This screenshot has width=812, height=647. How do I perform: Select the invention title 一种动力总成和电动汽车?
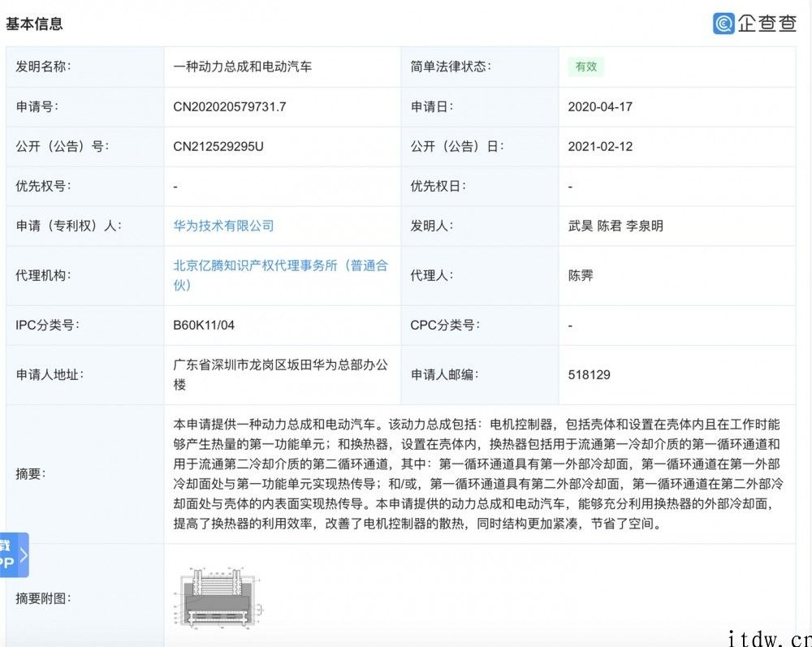(242, 67)
